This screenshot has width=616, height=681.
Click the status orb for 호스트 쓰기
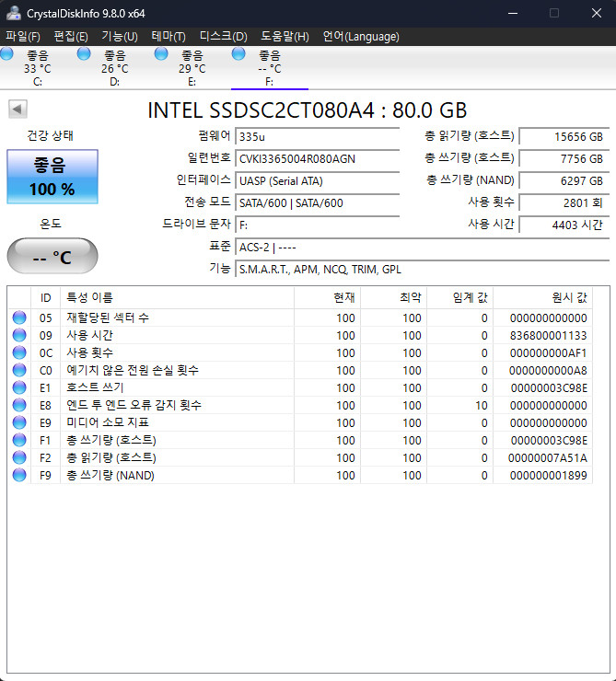(x=19, y=387)
